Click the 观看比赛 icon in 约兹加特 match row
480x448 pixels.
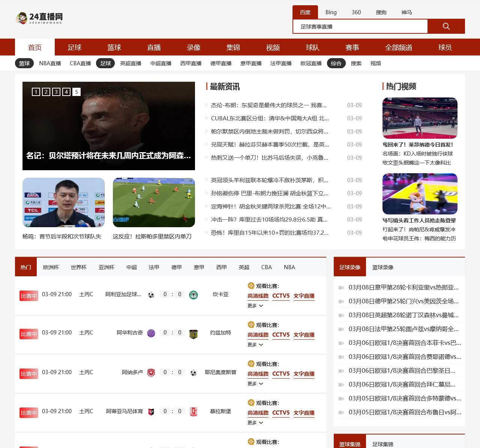click(251, 325)
